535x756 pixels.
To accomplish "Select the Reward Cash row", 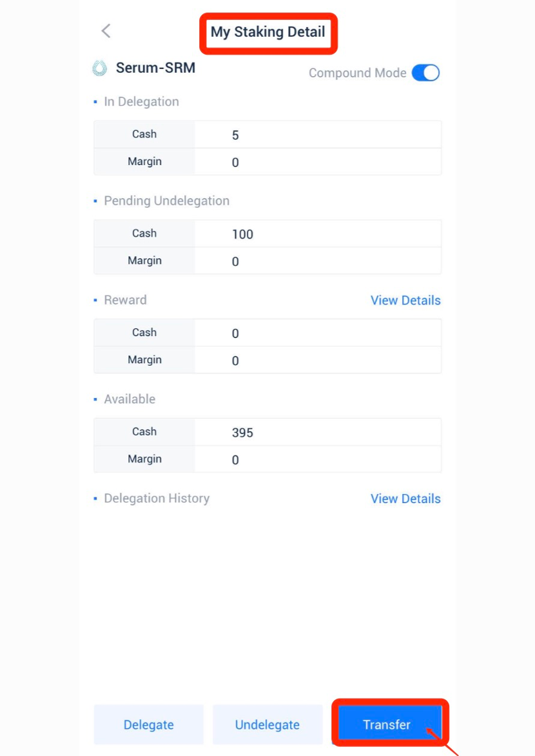I will tap(267, 333).
